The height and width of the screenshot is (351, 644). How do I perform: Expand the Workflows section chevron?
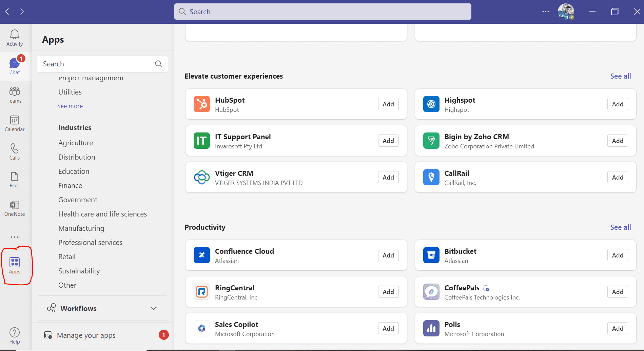153,308
